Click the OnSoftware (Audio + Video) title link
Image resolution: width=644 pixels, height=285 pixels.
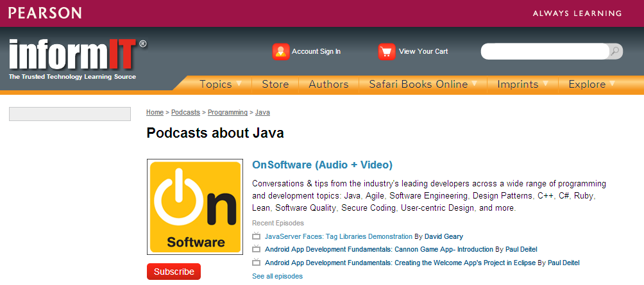coord(322,165)
